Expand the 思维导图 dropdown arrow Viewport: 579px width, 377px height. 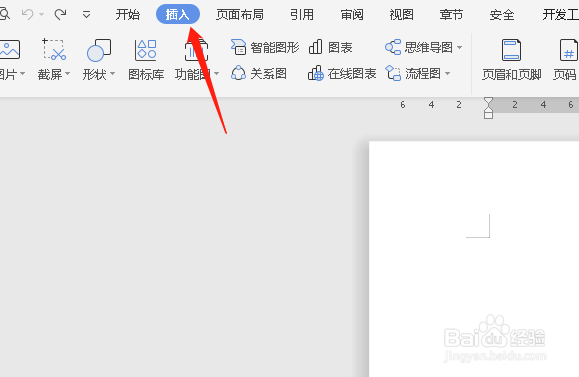coord(459,47)
